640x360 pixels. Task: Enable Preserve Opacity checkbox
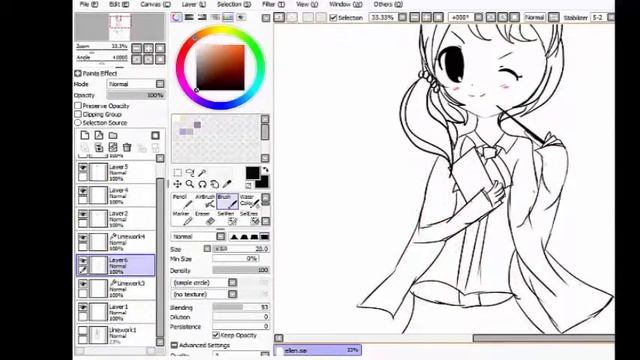pos(78,106)
